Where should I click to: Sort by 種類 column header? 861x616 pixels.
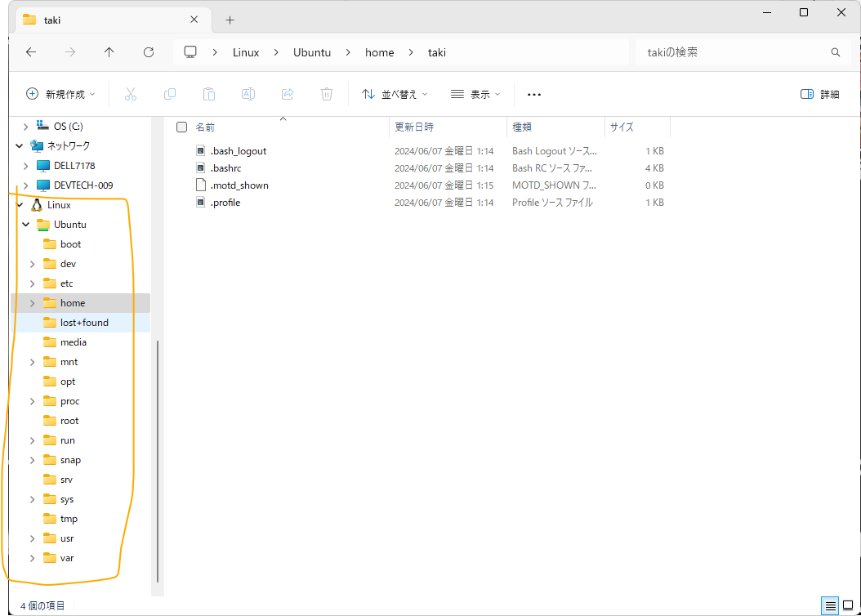pyautogui.click(x=522, y=127)
